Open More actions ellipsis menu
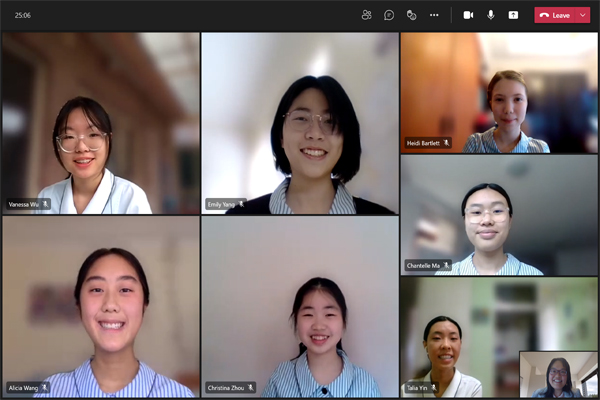Screen dimensions: 600x400 434,15
